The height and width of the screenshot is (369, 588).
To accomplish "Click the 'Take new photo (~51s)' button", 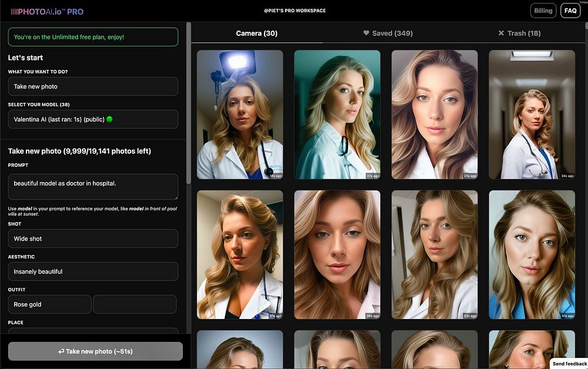I will coord(95,351).
